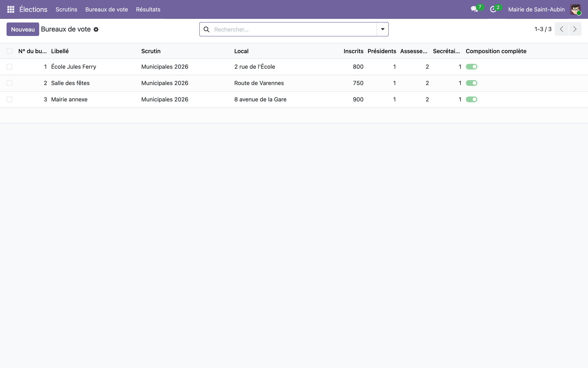Open the Mairie annexe record
588x368 pixels.
coord(69,99)
